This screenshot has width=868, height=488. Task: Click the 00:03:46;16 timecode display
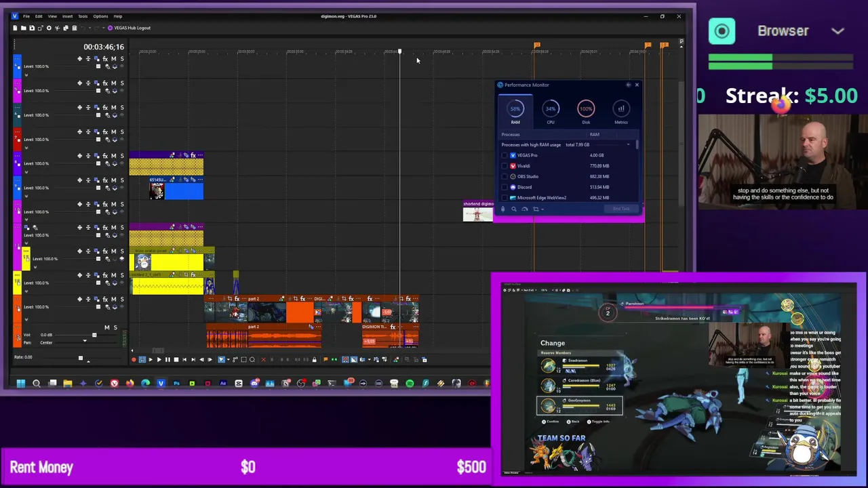(104, 47)
